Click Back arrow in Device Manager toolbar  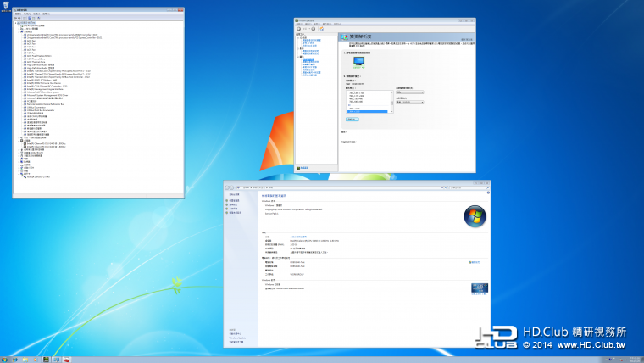point(15,18)
